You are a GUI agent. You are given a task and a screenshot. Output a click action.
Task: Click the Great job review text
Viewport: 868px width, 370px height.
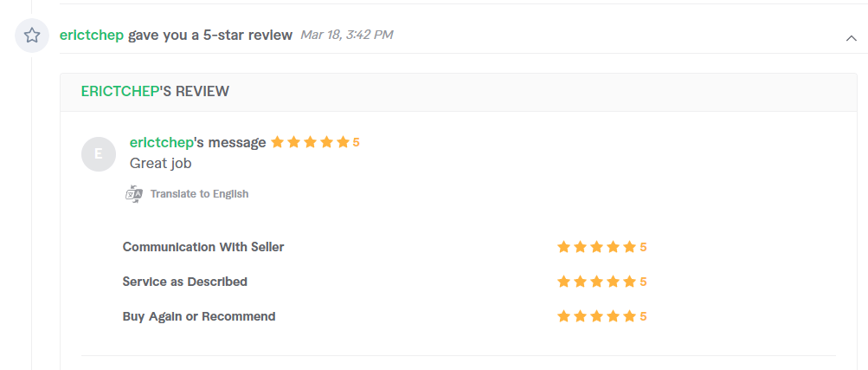(161, 164)
